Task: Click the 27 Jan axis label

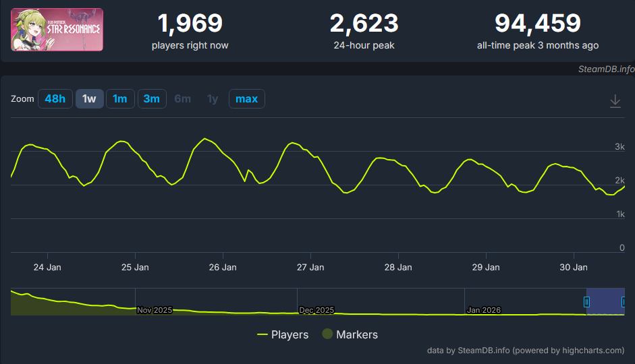Action: [310, 268]
